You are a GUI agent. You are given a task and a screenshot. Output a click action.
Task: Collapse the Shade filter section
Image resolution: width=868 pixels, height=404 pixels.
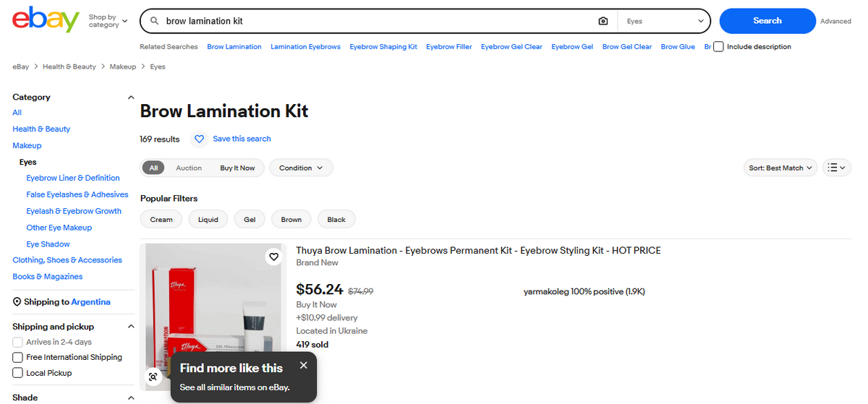[x=131, y=397]
